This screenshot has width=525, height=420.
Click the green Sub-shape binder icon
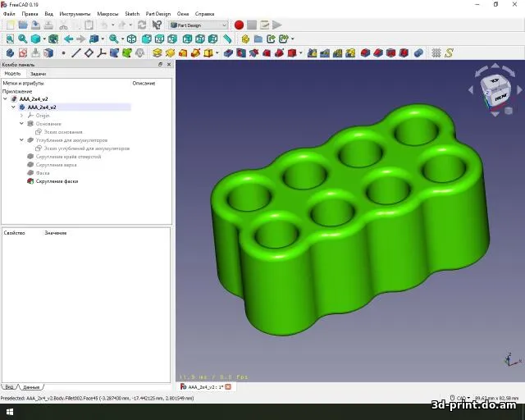127,53
